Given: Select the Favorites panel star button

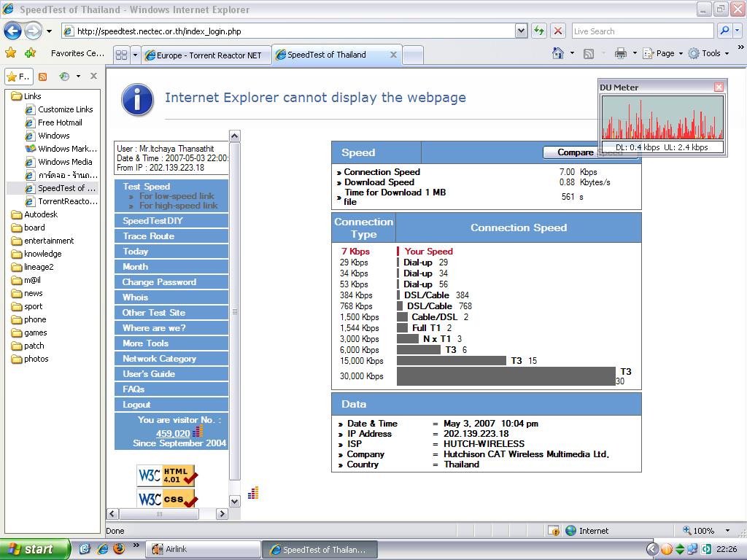Looking at the screenshot, I should tap(18, 76).
